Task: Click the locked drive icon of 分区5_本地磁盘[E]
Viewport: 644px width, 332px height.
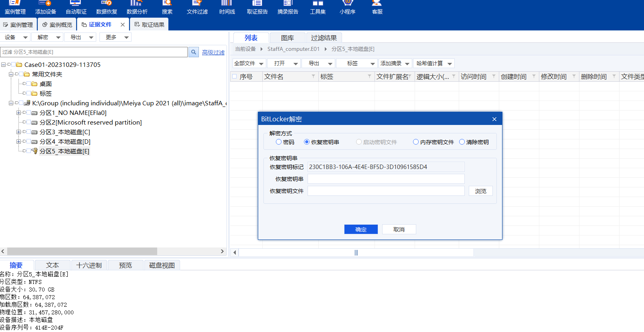Action: [x=35, y=151]
